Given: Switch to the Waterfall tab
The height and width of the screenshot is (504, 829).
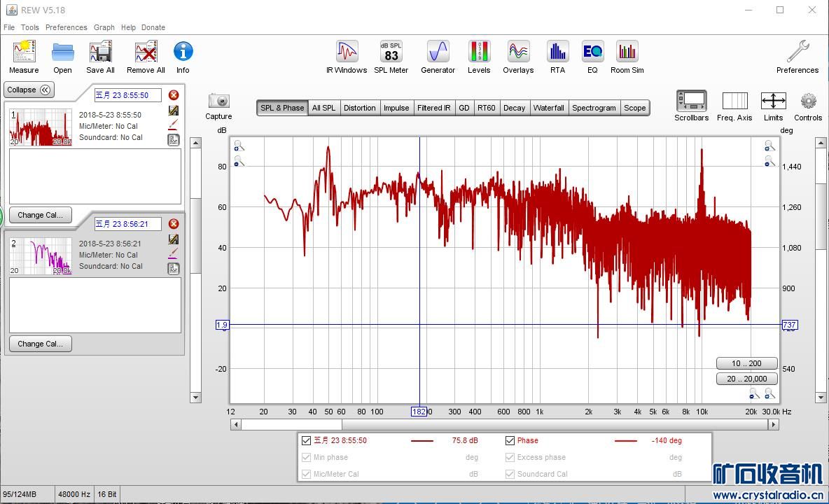Looking at the screenshot, I should [x=548, y=108].
